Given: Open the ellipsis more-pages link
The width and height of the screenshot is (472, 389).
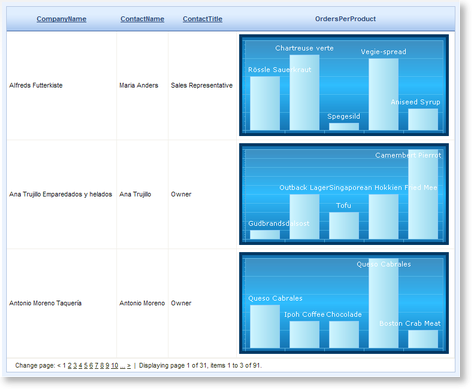Looking at the screenshot, I should pyautogui.click(x=122, y=366).
